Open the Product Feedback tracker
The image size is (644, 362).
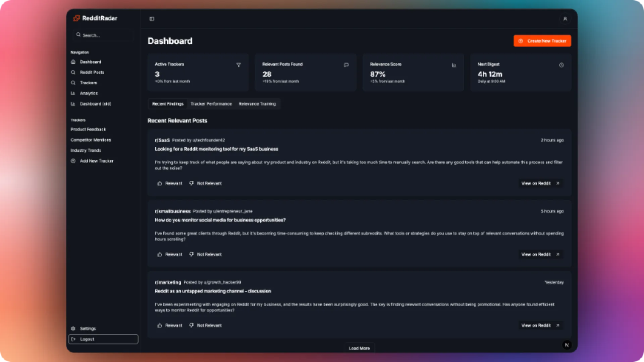coord(88,130)
